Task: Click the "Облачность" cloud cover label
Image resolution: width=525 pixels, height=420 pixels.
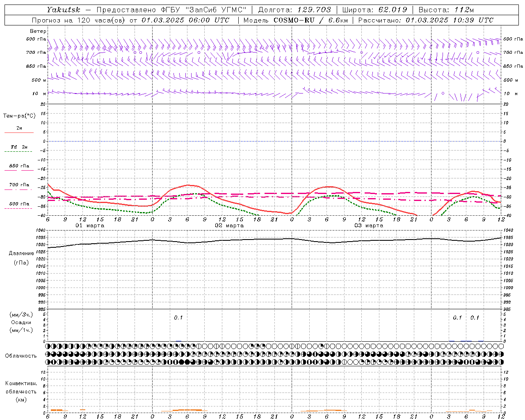Action: tap(21, 356)
